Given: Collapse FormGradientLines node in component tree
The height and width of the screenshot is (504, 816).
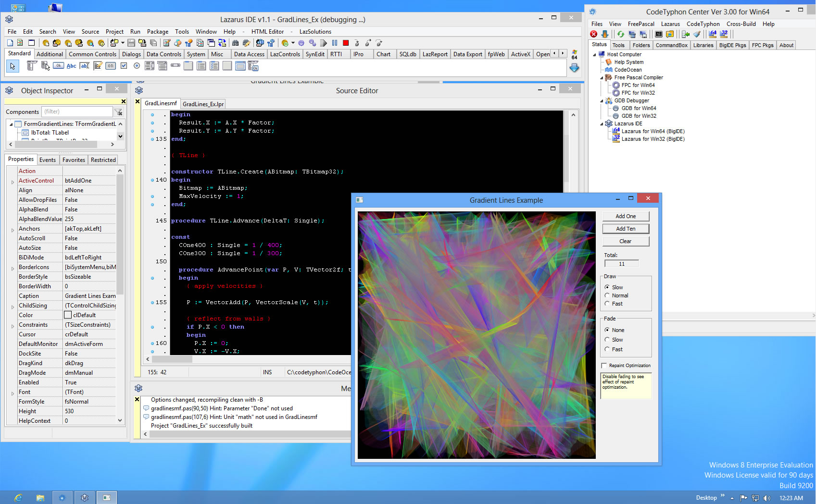Looking at the screenshot, I should click(x=11, y=124).
